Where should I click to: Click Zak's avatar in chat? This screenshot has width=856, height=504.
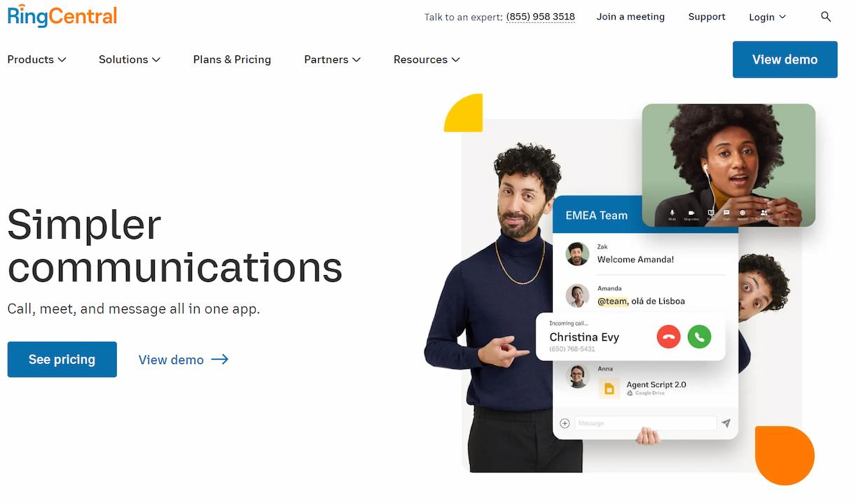coord(578,254)
